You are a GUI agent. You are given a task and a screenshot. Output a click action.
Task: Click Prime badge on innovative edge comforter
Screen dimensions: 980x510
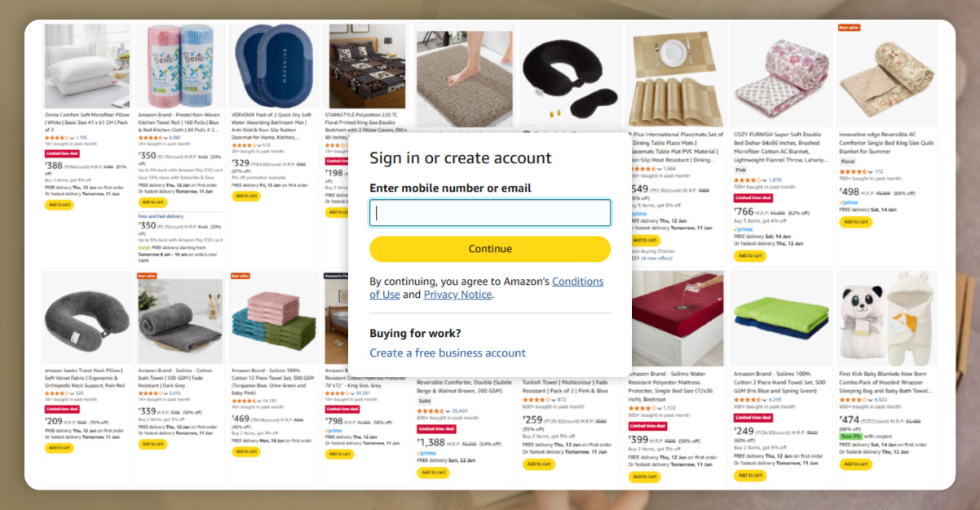(849, 202)
